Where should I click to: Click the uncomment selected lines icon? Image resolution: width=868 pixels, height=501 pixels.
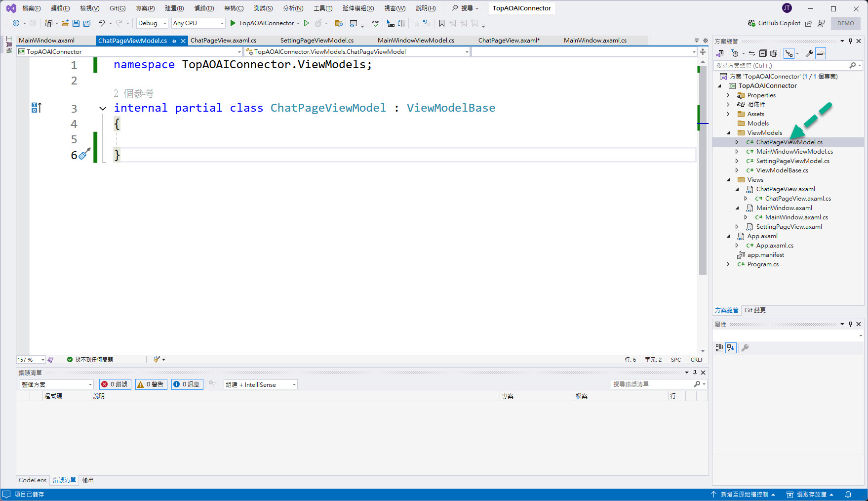click(427, 23)
